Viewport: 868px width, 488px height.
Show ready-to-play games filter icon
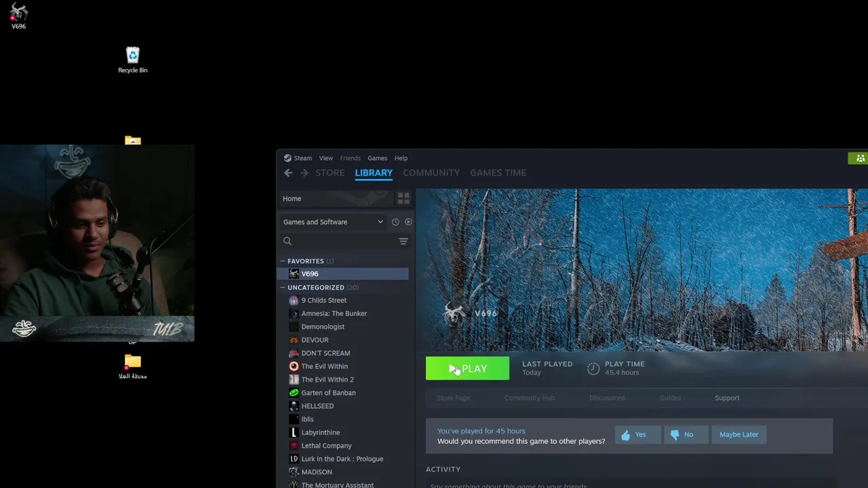click(408, 222)
